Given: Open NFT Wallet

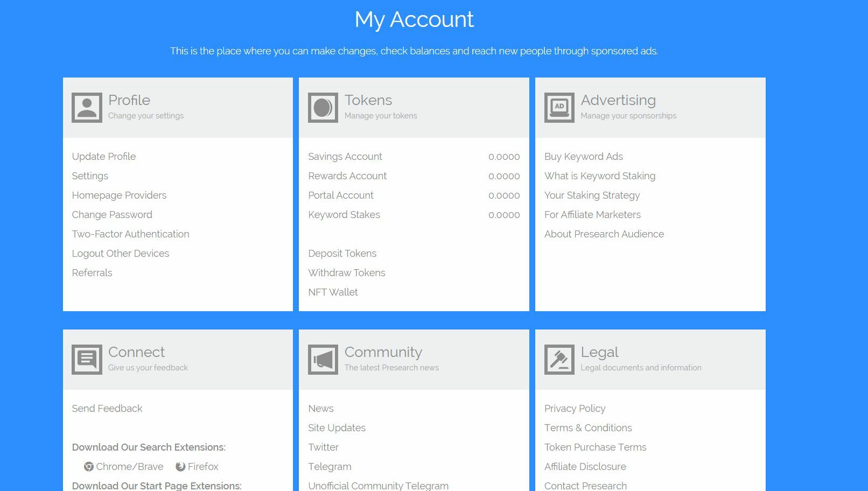Looking at the screenshot, I should tap(333, 292).
